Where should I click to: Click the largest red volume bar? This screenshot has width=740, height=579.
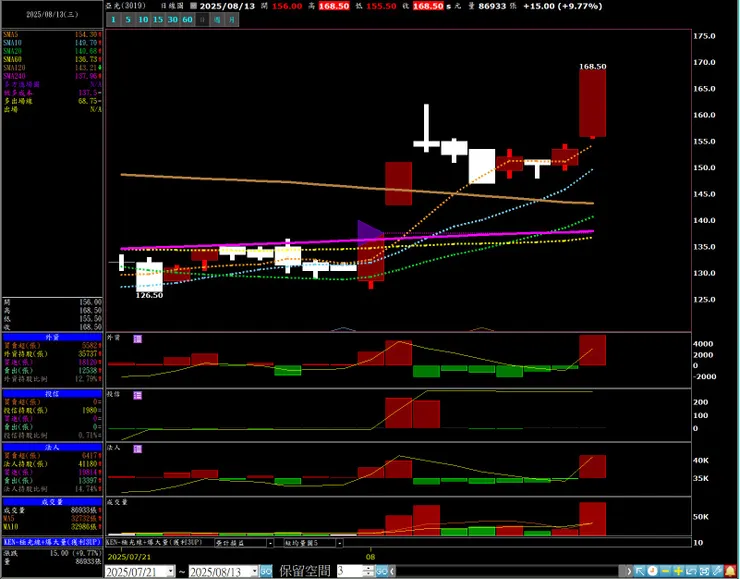click(593, 519)
